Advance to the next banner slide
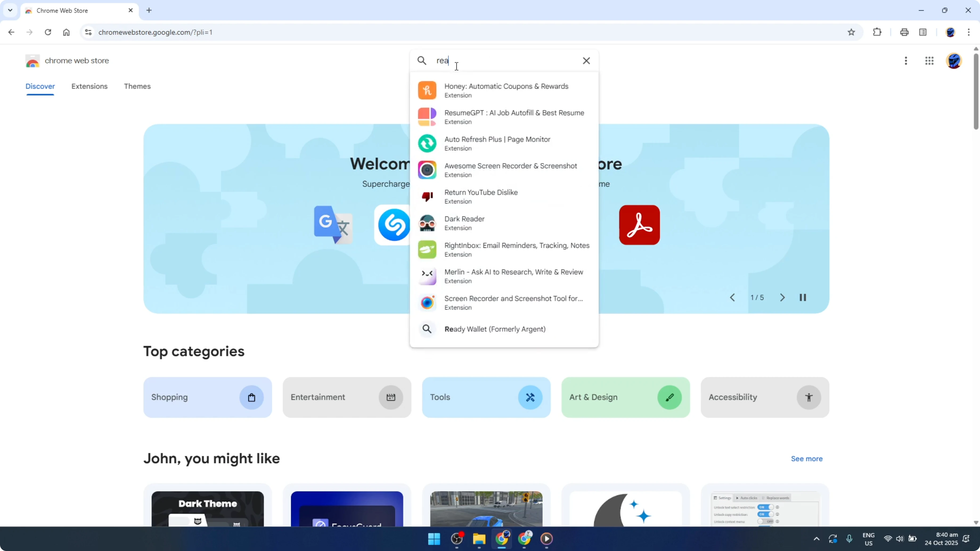Screen dimensions: 980x551 click(x=782, y=297)
